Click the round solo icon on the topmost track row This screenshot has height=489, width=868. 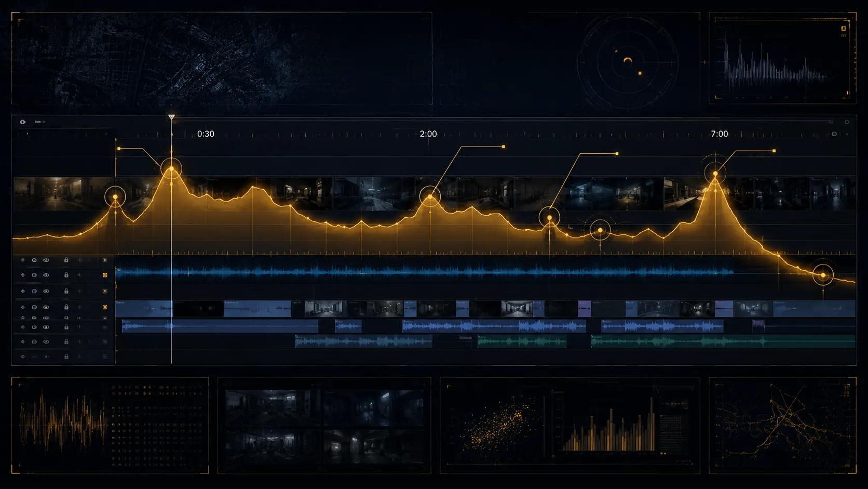coord(34,260)
